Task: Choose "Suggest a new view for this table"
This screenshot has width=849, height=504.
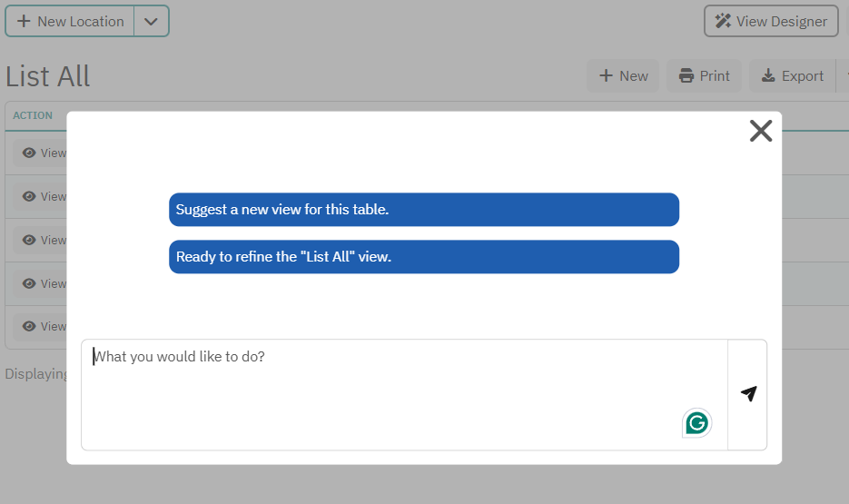Action: click(x=423, y=210)
